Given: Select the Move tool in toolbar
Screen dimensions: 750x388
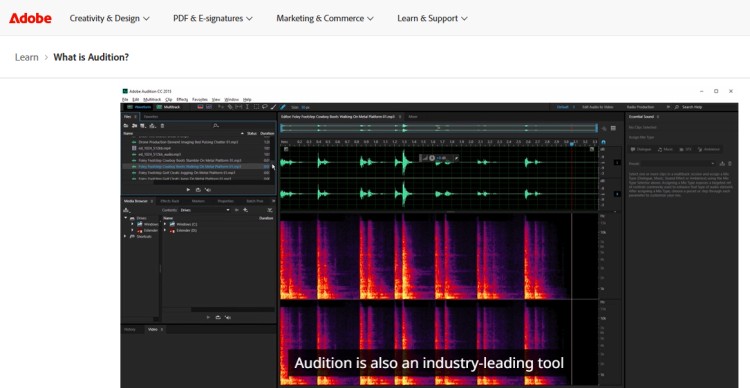Looking at the screenshot, I should 221,107.
